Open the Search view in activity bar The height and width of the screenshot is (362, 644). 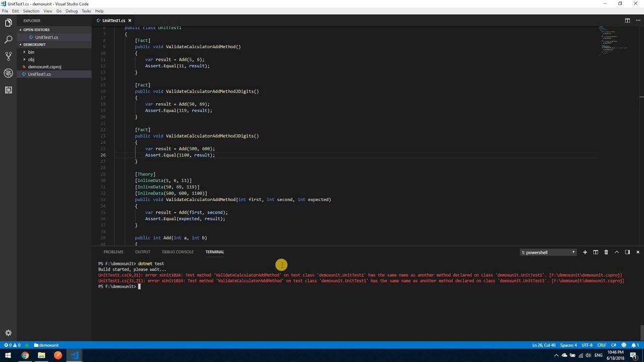click(8, 39)
